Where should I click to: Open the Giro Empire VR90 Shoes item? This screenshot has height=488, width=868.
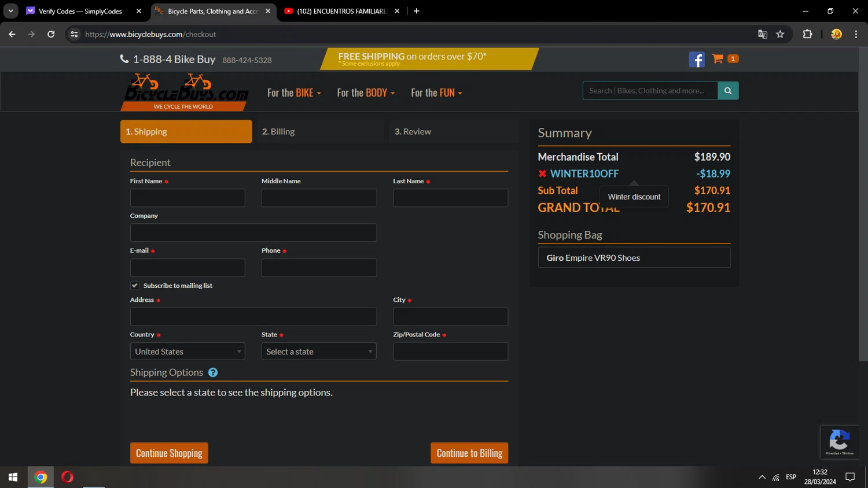634,258
